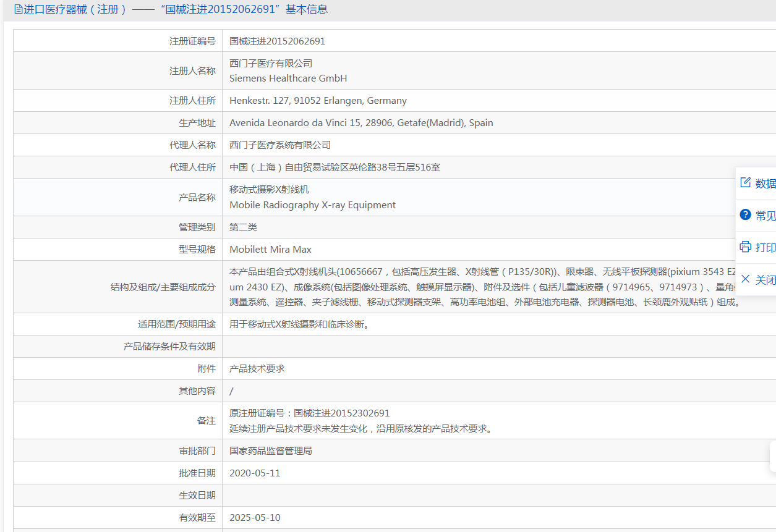The width and height of the screenshot is (776, 532).
Task: Click the 生产地址 label cell
Action: [x=118, y=123]
